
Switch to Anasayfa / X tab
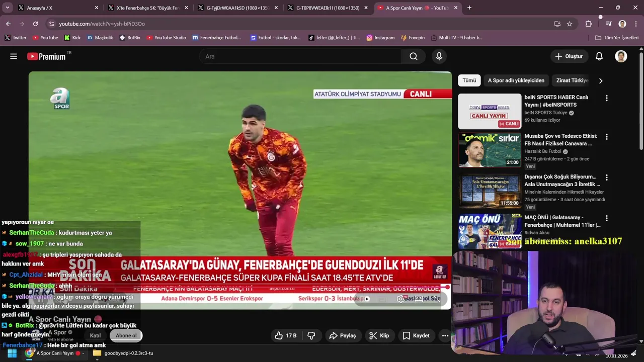(57, 8)
